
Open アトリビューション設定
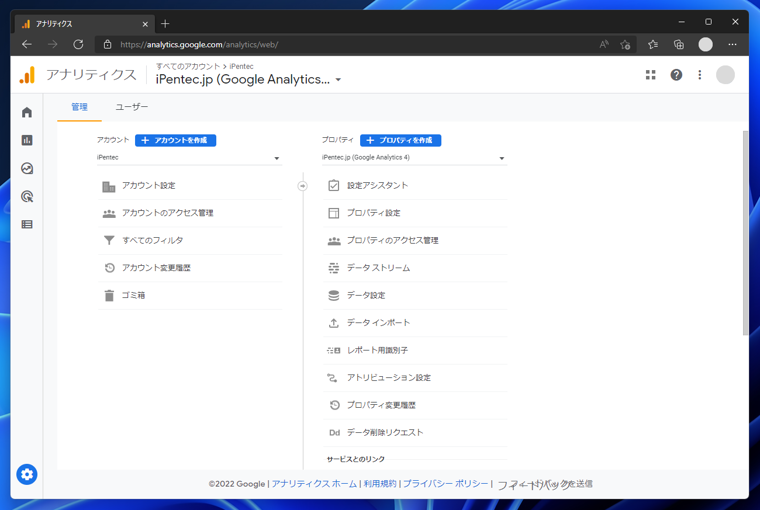click(x=415, y=378)
